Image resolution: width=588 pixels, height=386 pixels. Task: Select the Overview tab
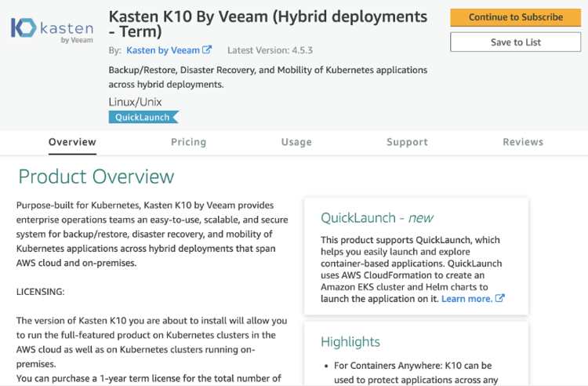pos(72,142)
